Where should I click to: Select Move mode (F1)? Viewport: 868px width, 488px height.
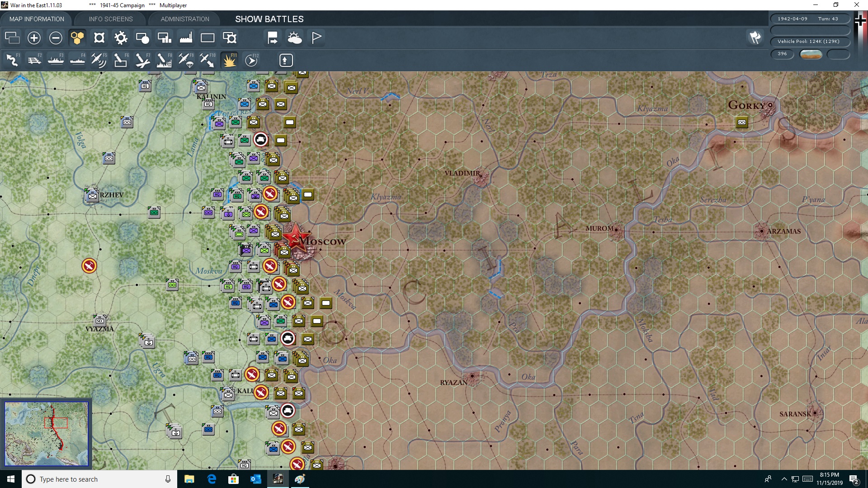click(x=12, y=60)
